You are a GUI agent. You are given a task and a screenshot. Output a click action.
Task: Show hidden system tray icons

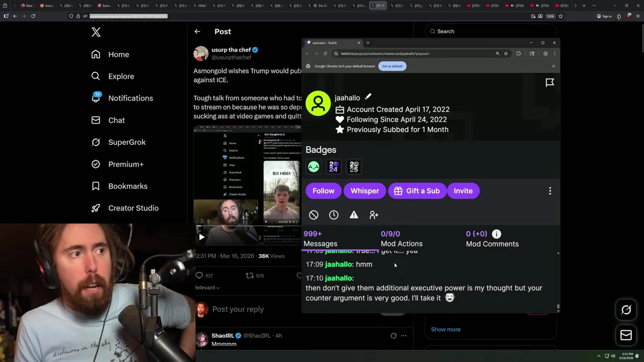[x=599, y=356]
